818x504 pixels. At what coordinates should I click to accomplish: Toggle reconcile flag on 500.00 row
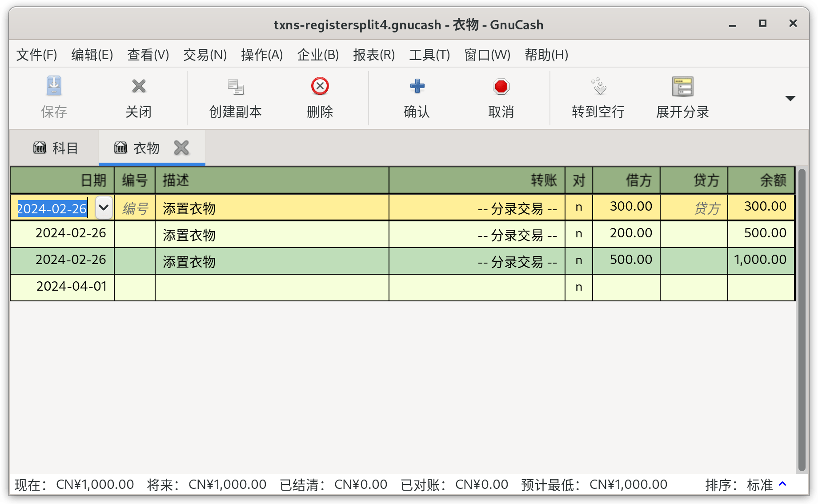578,260
